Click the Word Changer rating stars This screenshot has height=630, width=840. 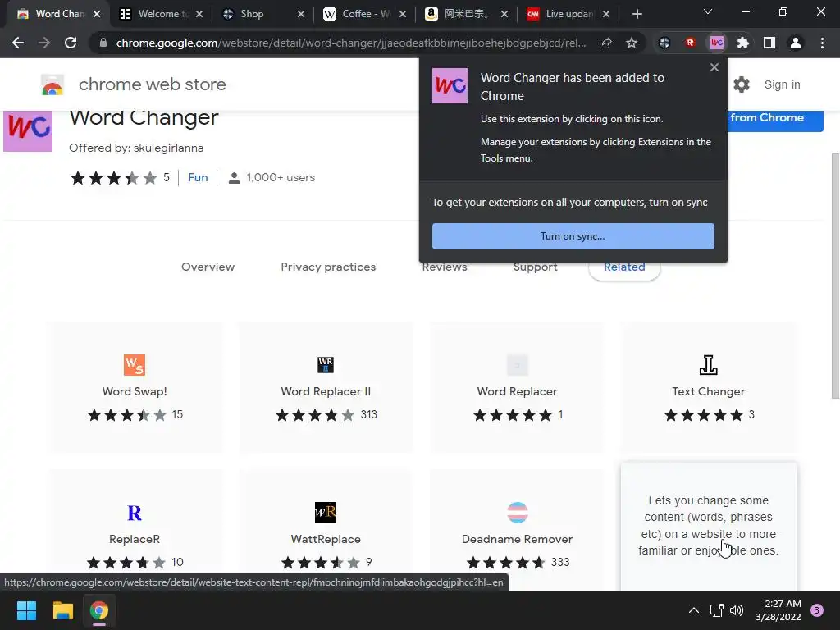113,177
